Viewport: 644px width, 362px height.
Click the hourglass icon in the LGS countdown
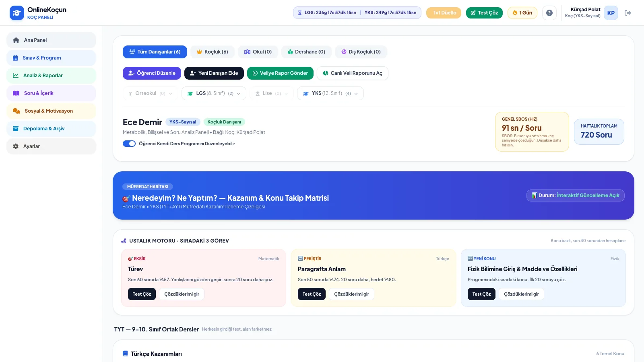(300, 13)
